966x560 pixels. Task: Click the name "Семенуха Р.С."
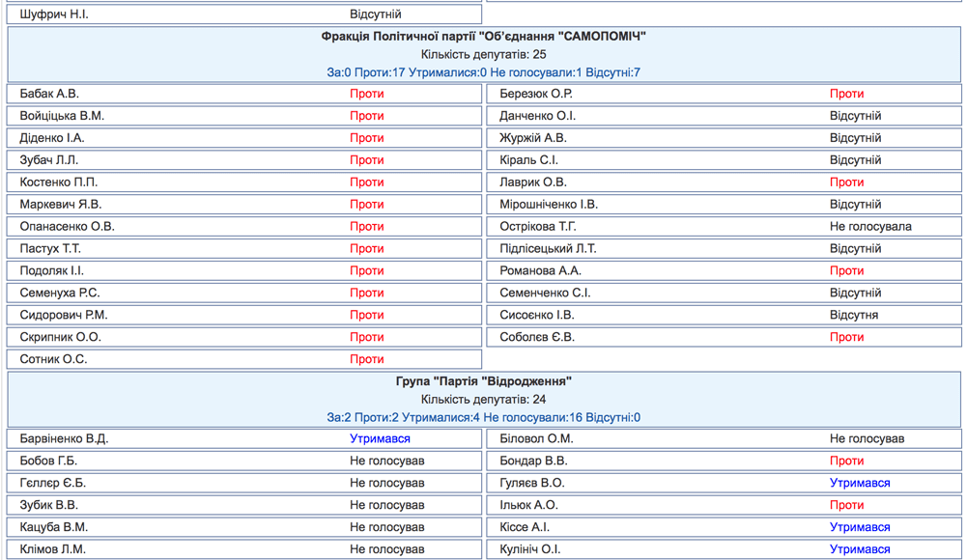coord(60,294)
